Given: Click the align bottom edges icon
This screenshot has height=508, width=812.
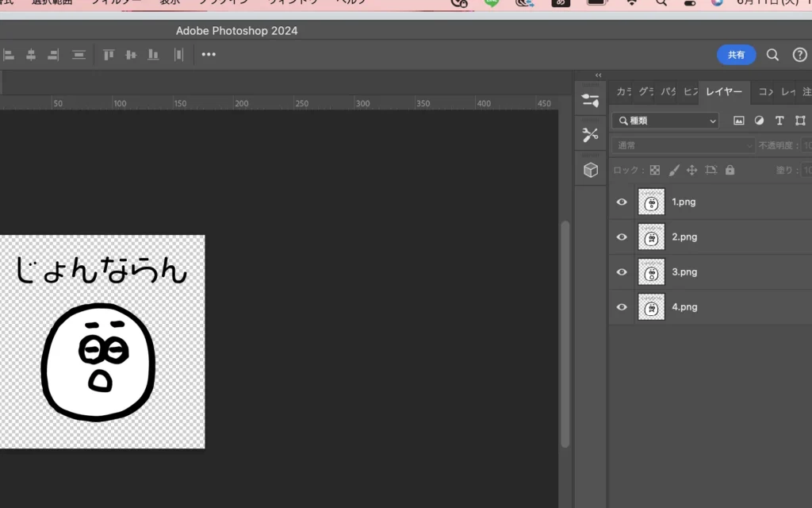Looking at the screenshot, I should click(x=153, y=55).
